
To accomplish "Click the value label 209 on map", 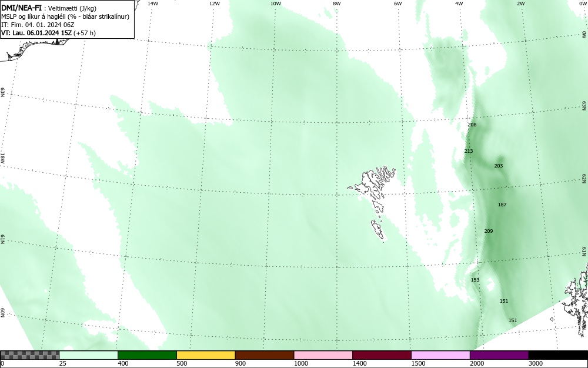I will 488,231.
